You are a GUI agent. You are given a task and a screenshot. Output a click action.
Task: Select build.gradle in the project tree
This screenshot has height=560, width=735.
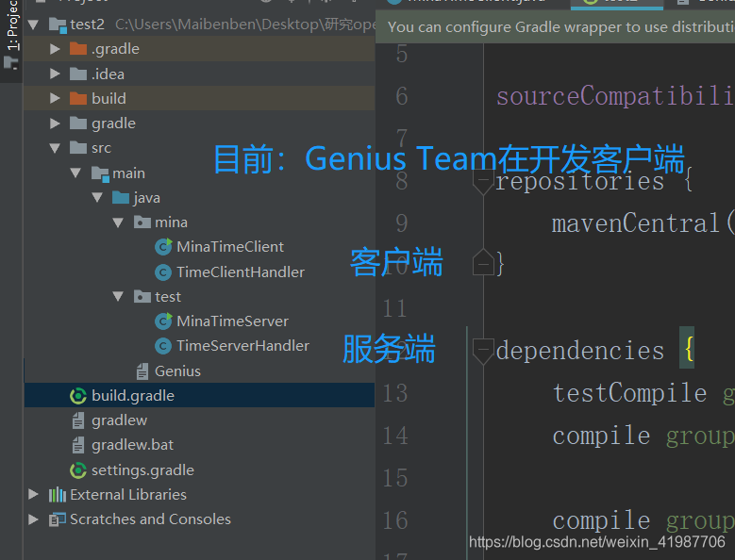pyautogui.click(x=133, y=396)
